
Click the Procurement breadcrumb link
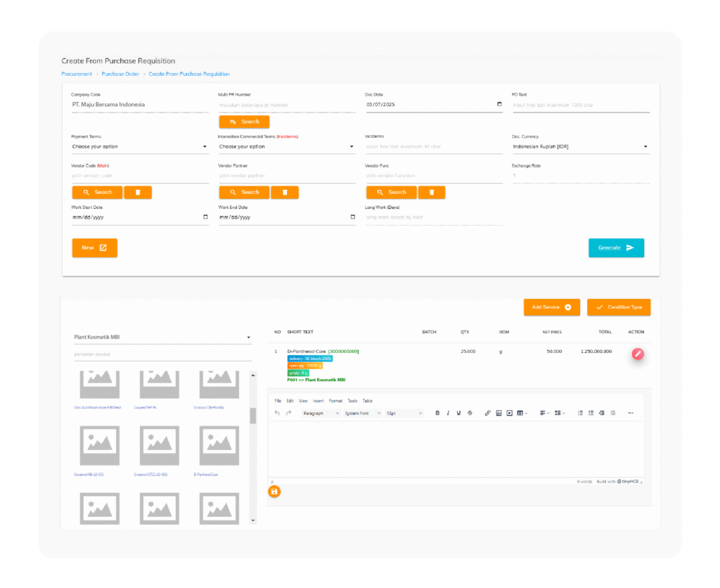[x=77, y=74]
